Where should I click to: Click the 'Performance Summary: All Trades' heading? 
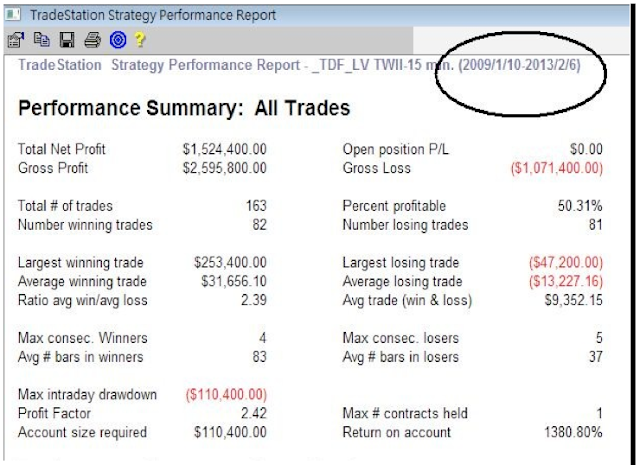[x=184, y=108]
